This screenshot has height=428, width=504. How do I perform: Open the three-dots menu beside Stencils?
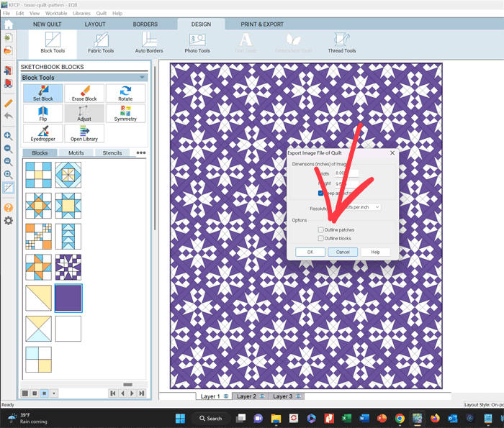click(x=141, y=153)
